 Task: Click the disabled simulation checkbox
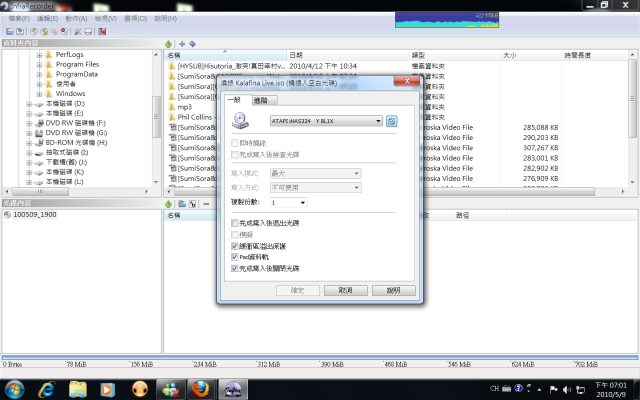[235, 235]
